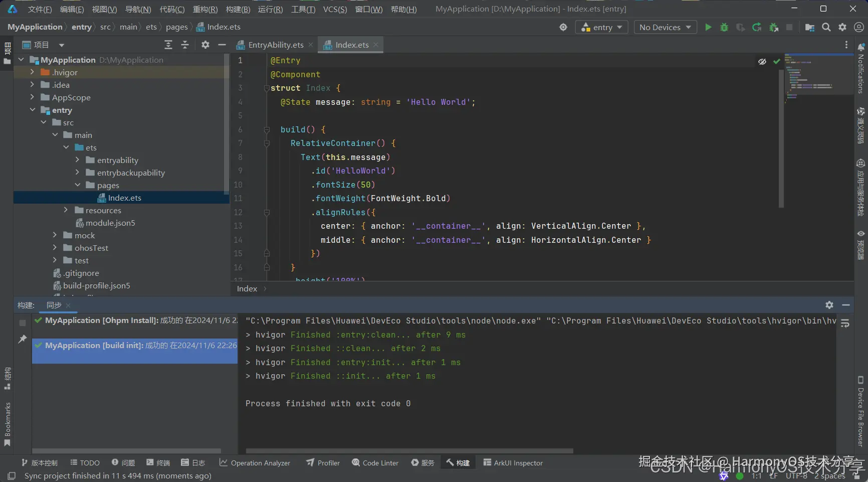
Task: Click the Search Everywhere magnifier icon
Action: point(826,27)
